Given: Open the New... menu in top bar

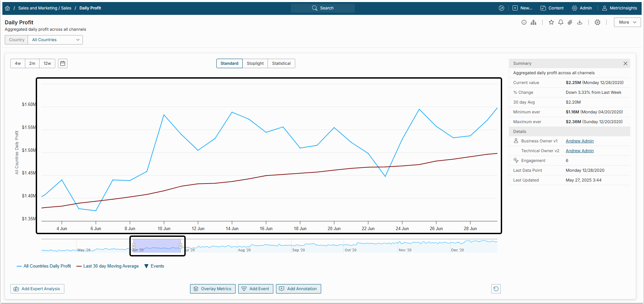Looking at the screenshot, I should click(x=522, y=8).
